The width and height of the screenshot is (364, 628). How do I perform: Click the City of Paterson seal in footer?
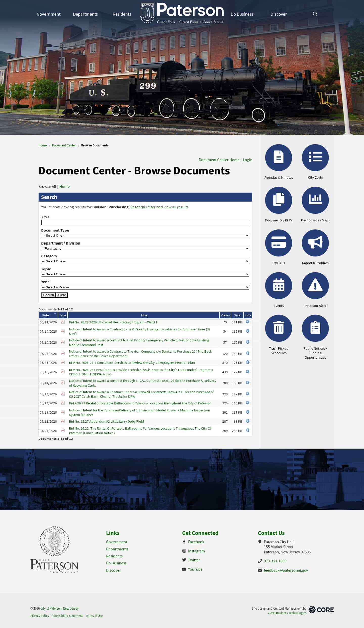[54, 541]
